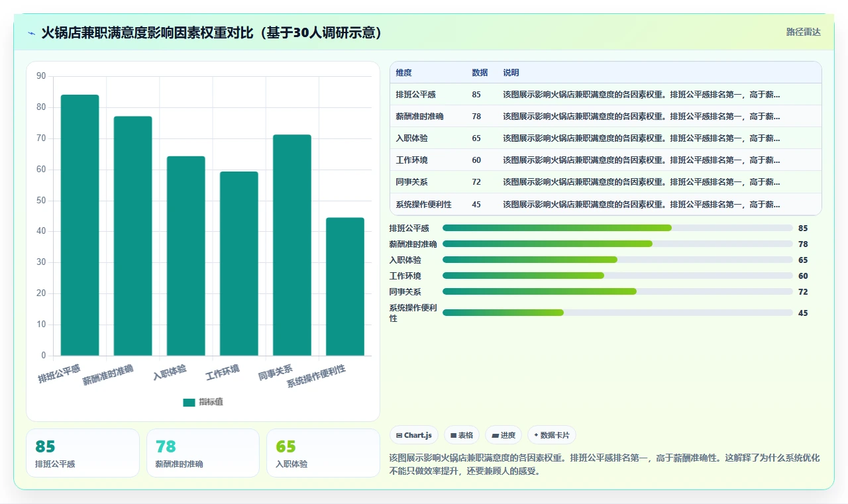Click the 排班公平感 progress bar

pyautogui.click(x=617, y=228)
